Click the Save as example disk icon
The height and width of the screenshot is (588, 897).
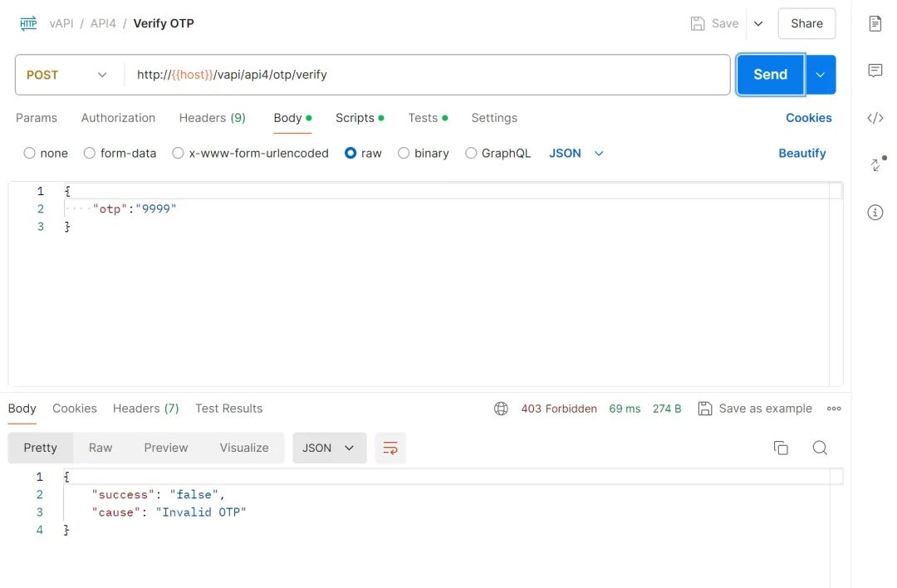705,409
